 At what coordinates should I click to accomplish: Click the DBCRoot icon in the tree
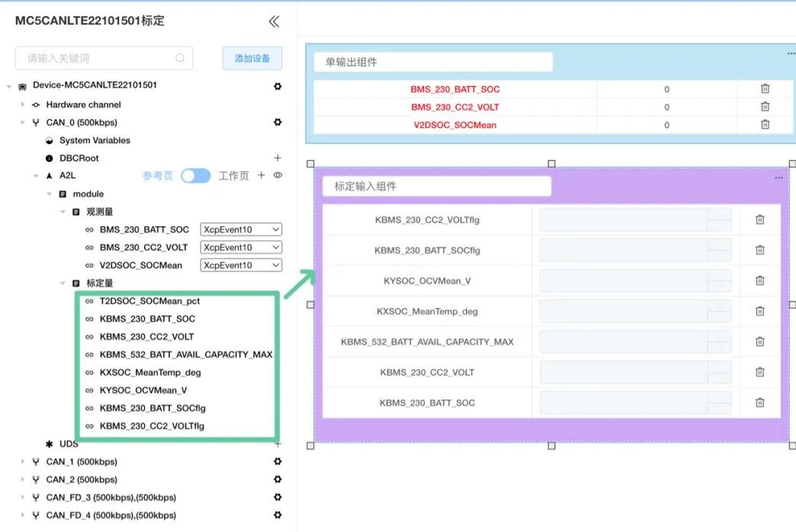click(49, 158)
